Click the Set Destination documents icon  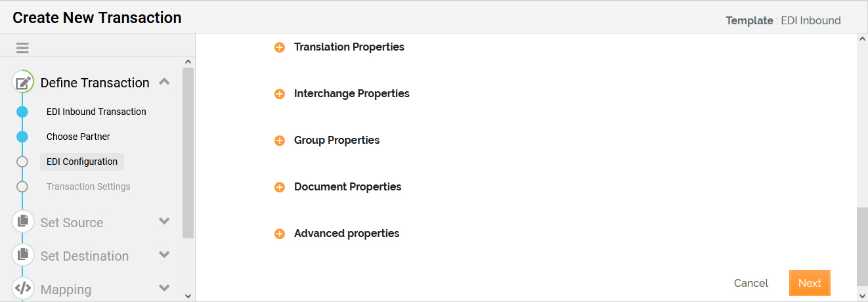(x=23, y=255)
